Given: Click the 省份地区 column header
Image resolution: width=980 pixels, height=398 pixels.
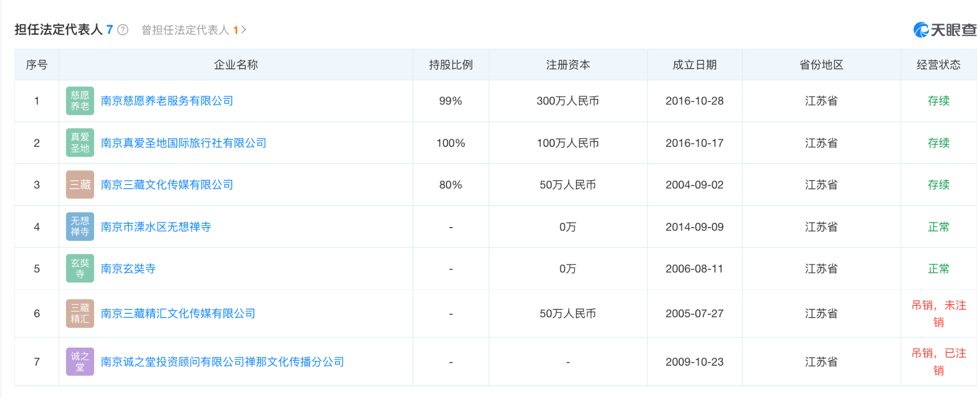Looking at the screenshot, I should point(821,65).
